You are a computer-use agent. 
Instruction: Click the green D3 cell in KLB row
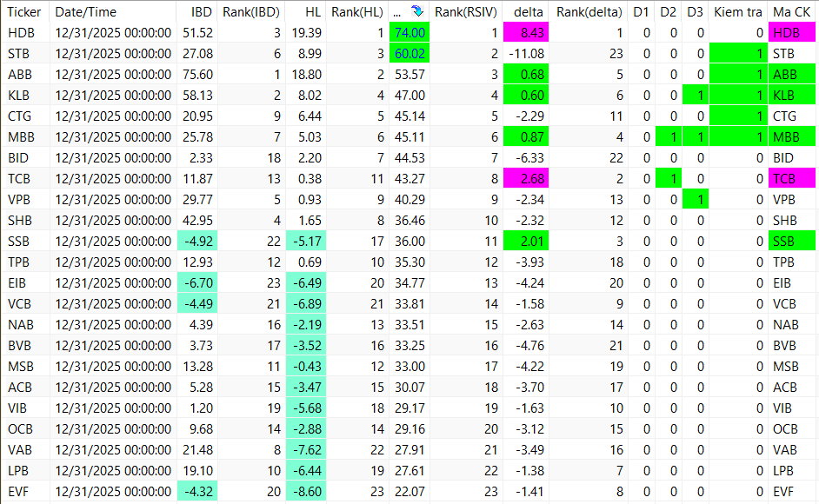tap(696, 96)
